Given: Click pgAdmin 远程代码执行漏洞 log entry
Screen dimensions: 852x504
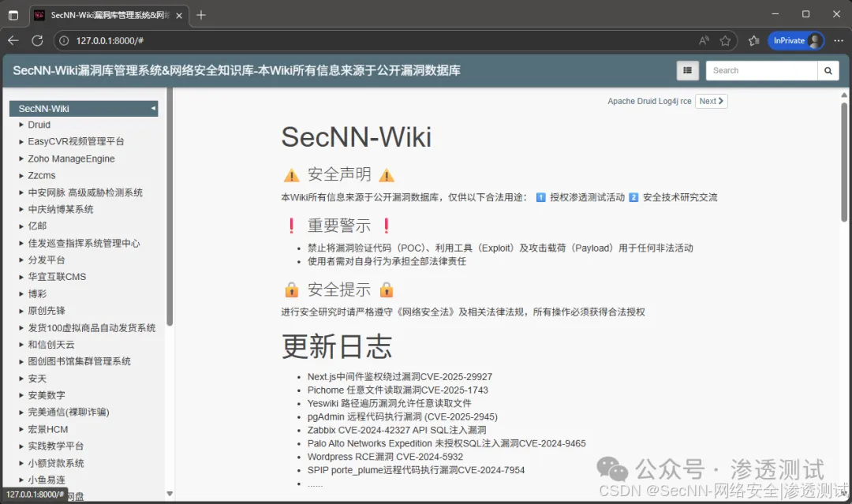Looking at the screenshot, I should tap(402, 416).
